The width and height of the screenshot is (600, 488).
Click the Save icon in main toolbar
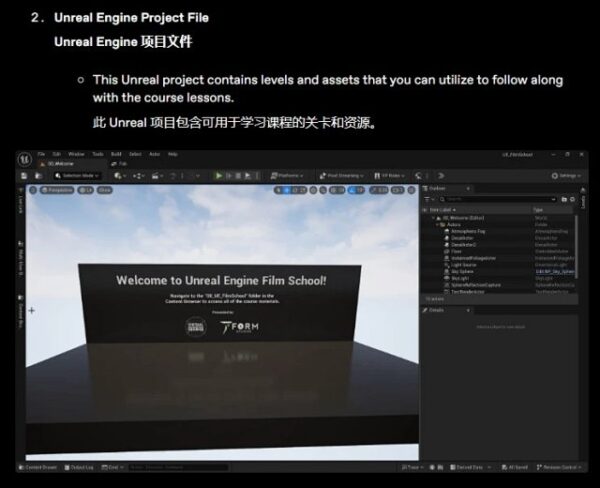(25, 175)
